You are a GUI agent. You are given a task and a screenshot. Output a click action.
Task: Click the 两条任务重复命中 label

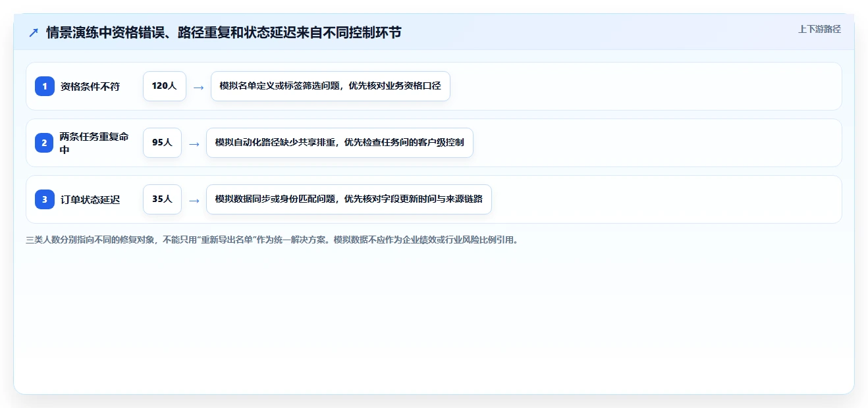[95, 143]
